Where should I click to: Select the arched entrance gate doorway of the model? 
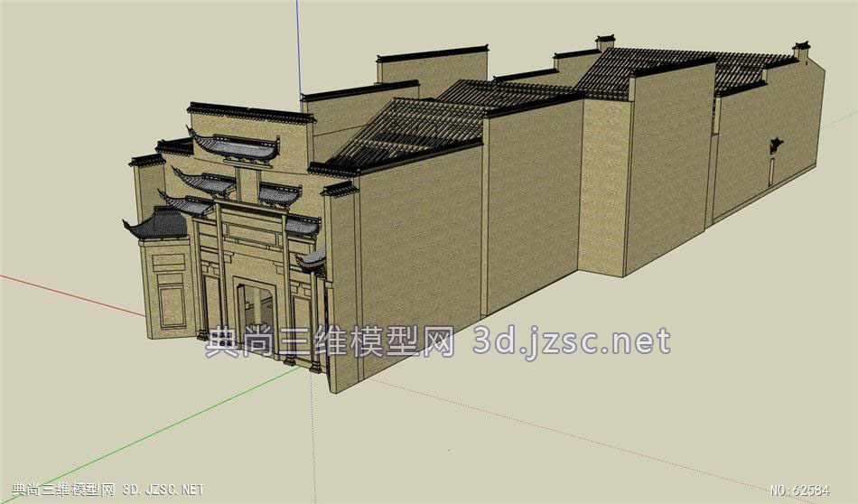pos(255,316)
